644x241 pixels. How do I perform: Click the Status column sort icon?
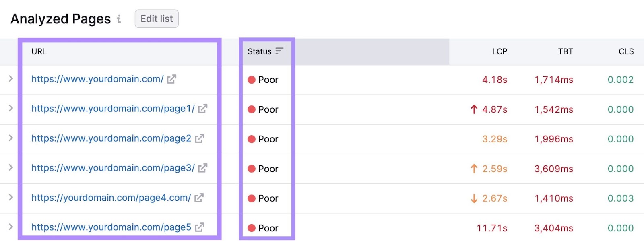click(x=279, y=51)
